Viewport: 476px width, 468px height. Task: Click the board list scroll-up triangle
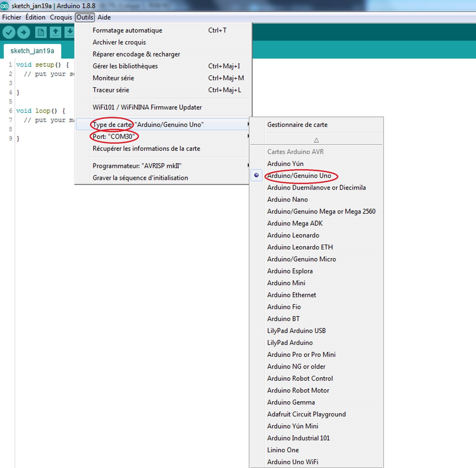click(316, 140)
